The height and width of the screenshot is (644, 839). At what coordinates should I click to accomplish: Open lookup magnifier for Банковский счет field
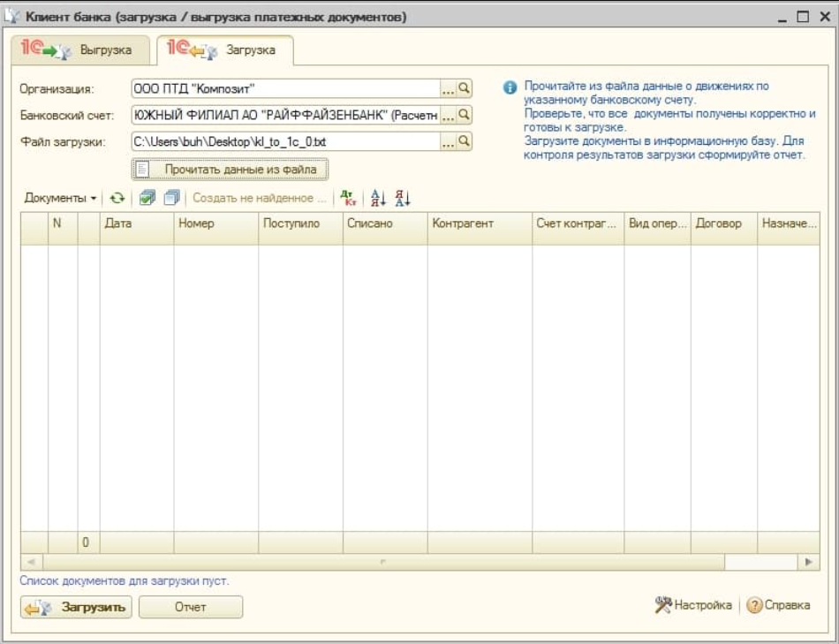(465, 115)
